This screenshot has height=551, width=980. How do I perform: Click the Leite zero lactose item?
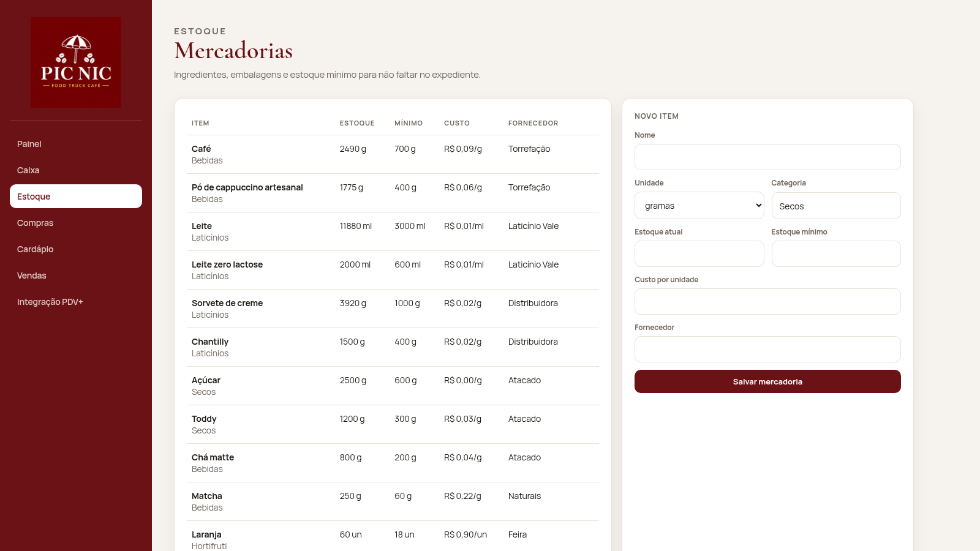pos(227,264)
